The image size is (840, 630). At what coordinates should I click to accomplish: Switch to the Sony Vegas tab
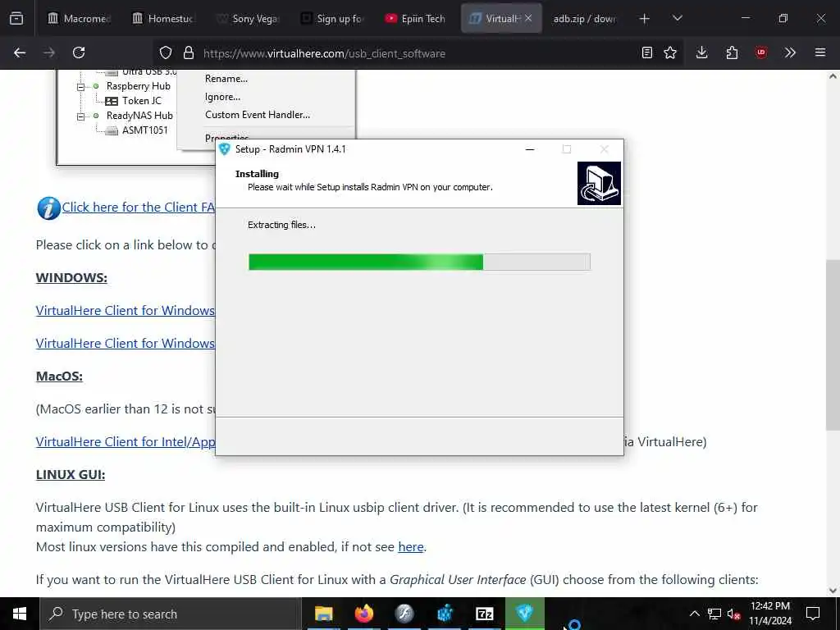248,18
